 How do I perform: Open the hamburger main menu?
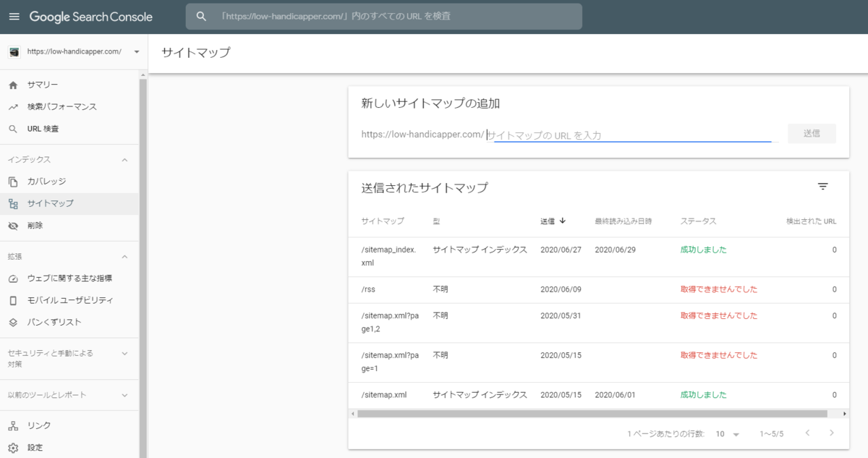[x=14, y=17]
